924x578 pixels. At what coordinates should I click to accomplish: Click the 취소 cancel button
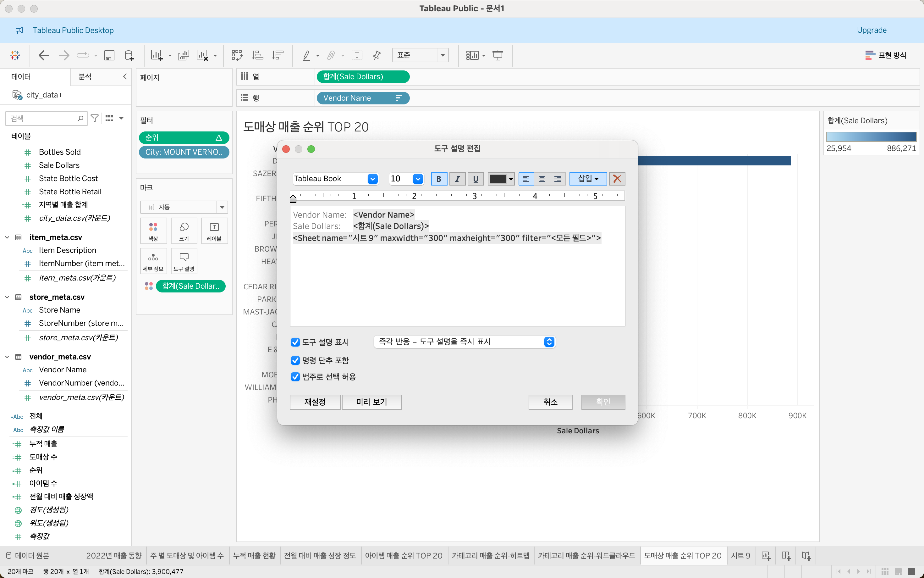coord(550,402)
